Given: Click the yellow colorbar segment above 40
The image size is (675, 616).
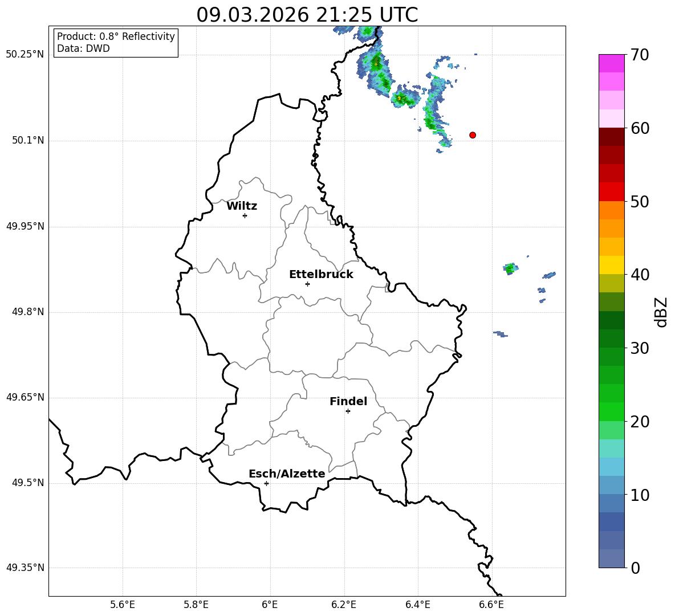Looking at the screenshot, I should coord(611,265).
